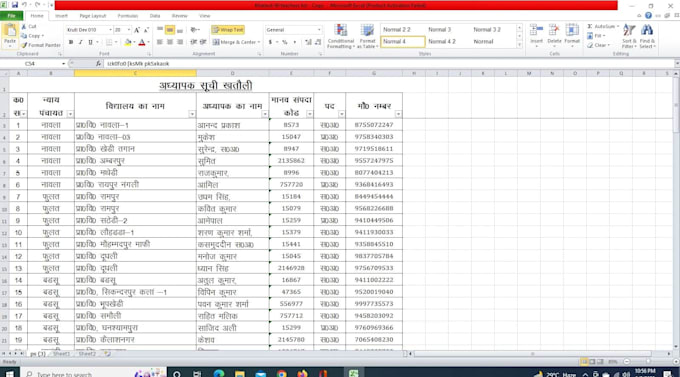Click into the formula bar

[x=388, y=64]
